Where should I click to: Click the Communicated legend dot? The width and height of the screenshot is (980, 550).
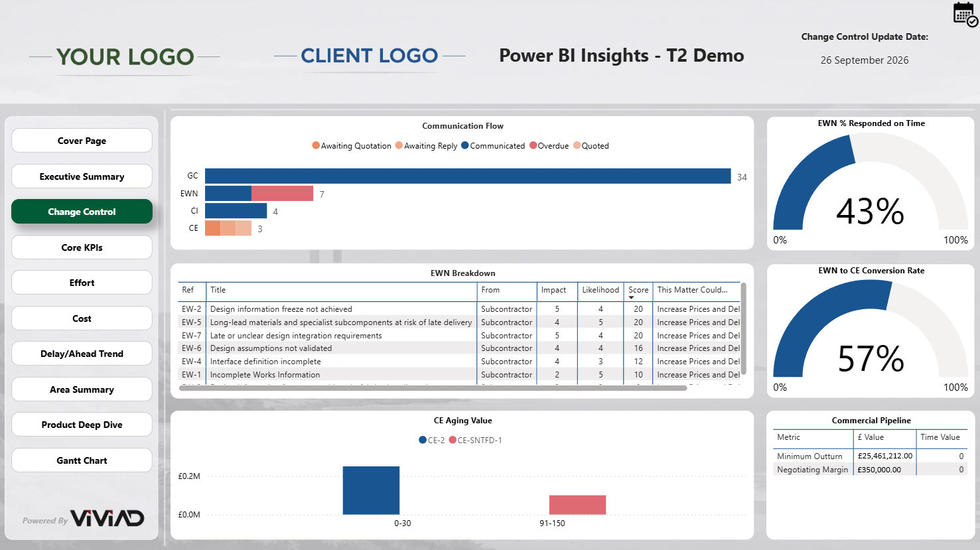465,146
